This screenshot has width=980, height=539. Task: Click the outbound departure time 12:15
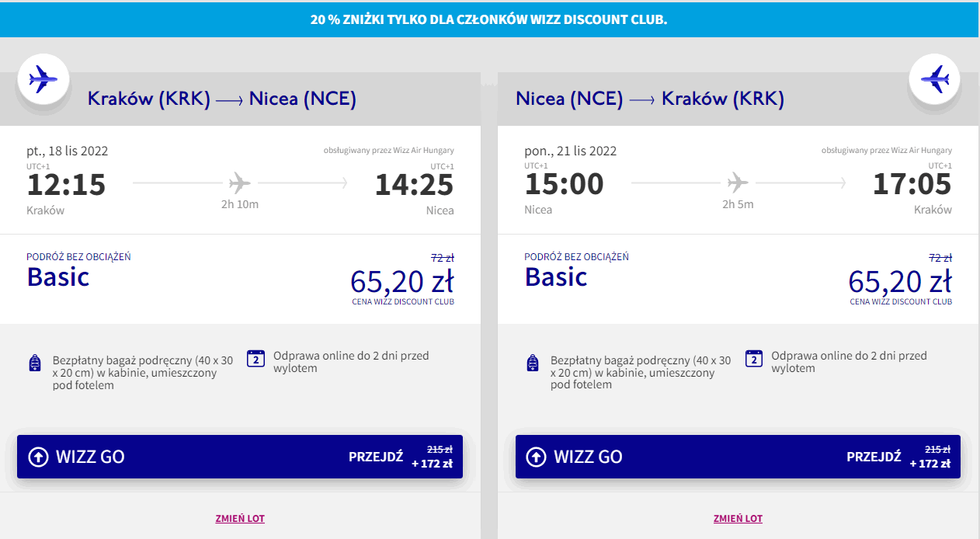tap(66, 185)
